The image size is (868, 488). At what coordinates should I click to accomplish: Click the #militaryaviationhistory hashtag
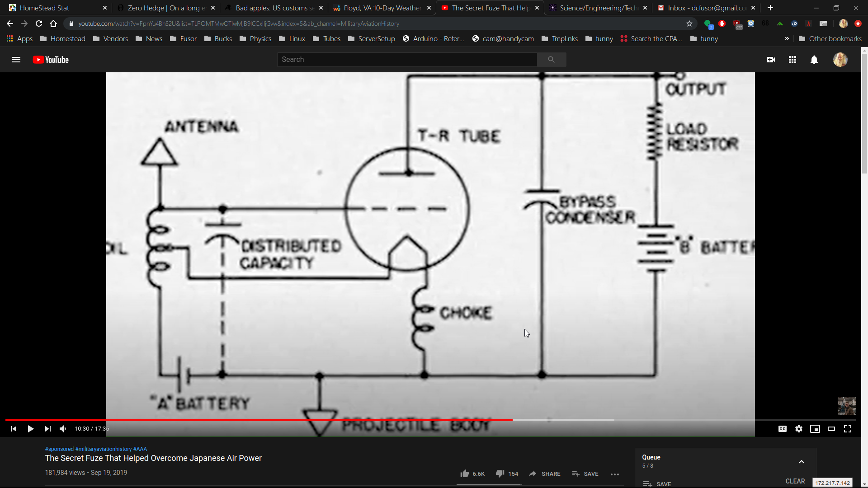click(x=104, y=449)
